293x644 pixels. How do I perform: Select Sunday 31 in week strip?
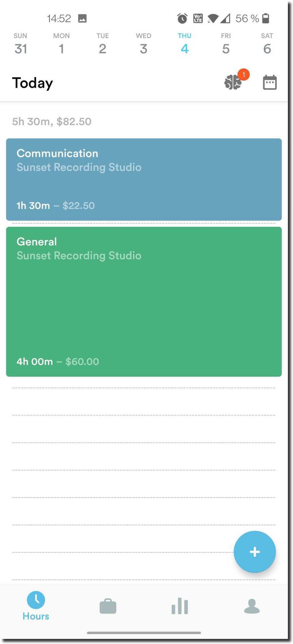(x=20, y=44)
